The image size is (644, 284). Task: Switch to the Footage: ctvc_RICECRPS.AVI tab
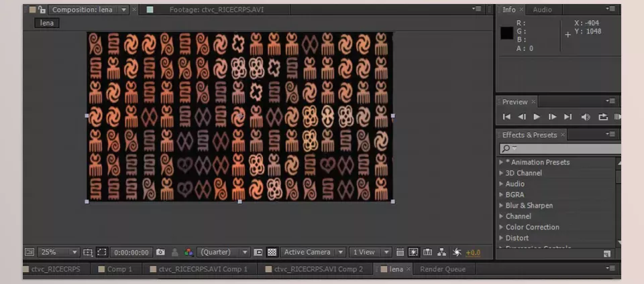point(215,10)
